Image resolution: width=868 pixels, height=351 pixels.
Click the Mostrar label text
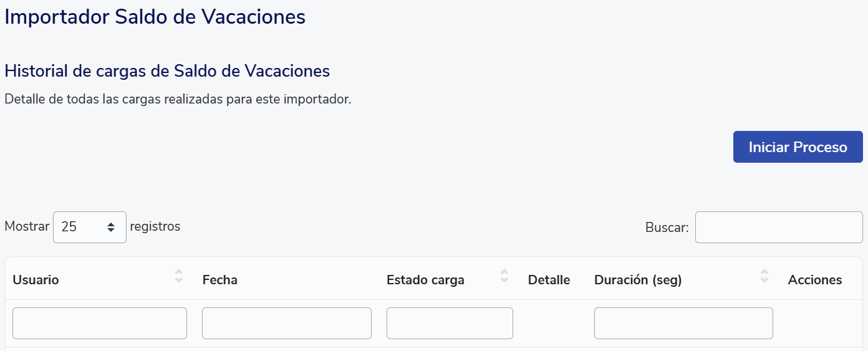(27, 226)
